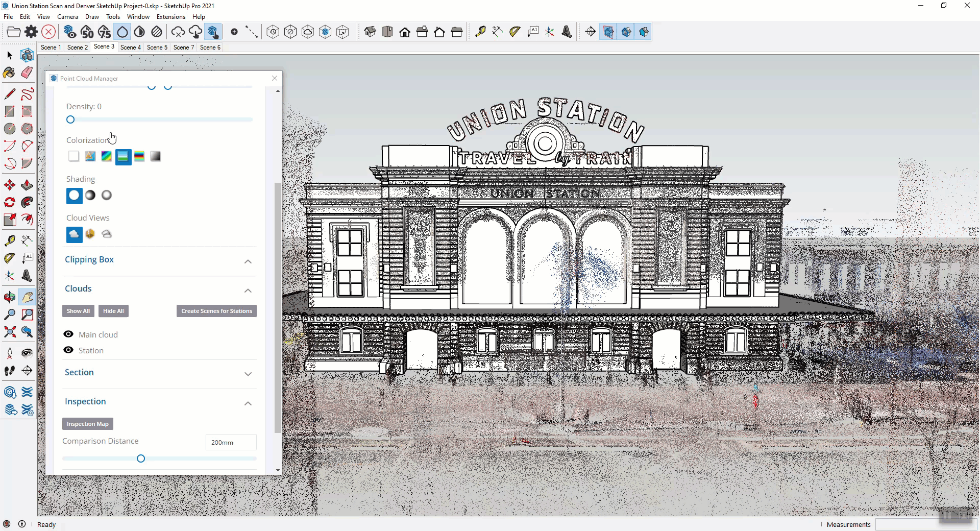
Task: Switch to Scene 5 tab
Action: tap(157, 47)
